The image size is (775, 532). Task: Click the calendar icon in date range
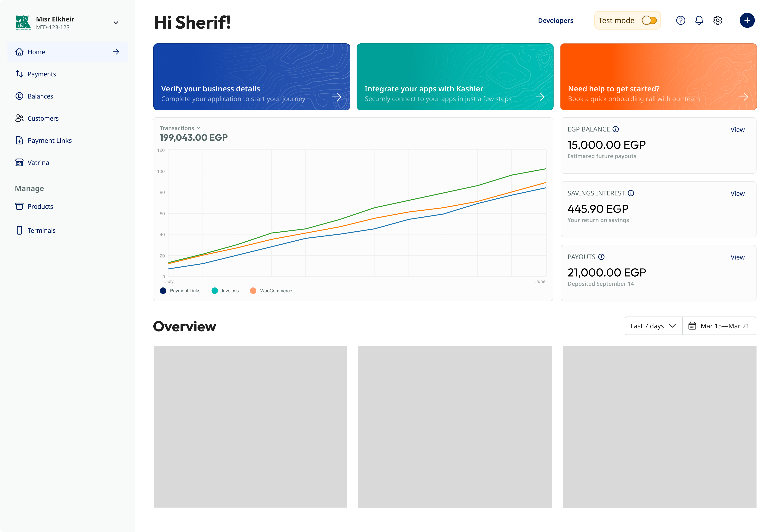tap(692, 326)
